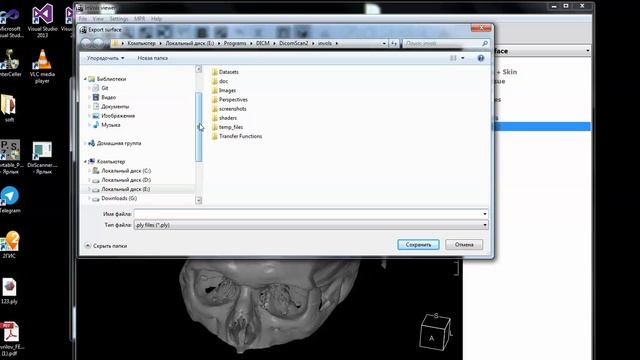Click the navigation pane scroll-up arrow
This screenshot has height=360, width=640.
[x=199, y=69]
